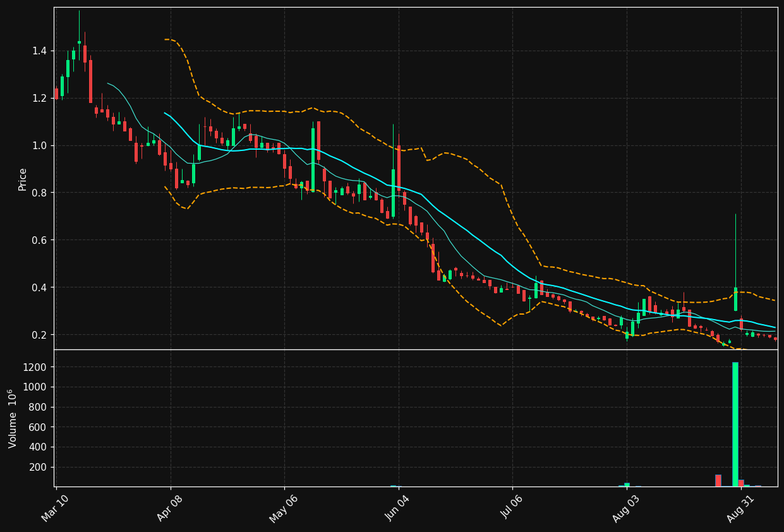The width and height of the screenshot is (784, 532).
Task: Click the Price axis title
Action: 23,179
